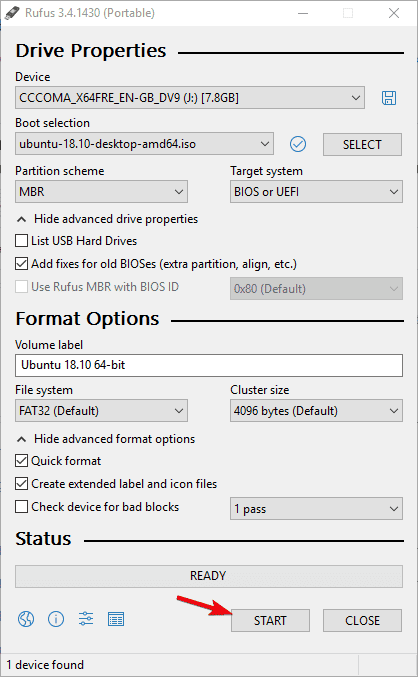The height and width of the screenshot is (677, 418).
Task: Click the SELECT button
Action: click(x=362, y=145)
